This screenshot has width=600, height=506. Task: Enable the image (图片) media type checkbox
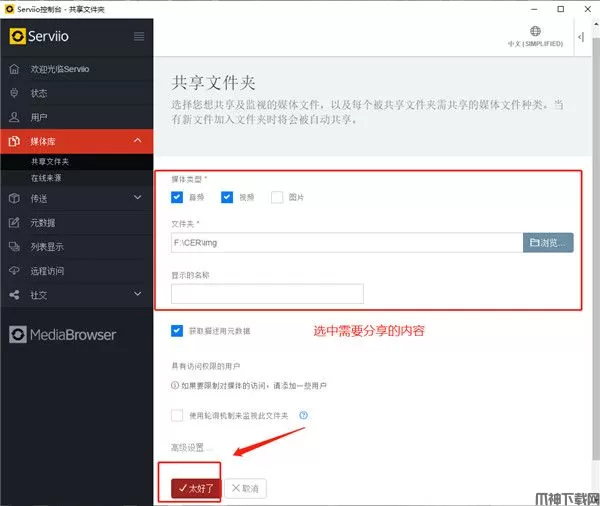[277, 197]
